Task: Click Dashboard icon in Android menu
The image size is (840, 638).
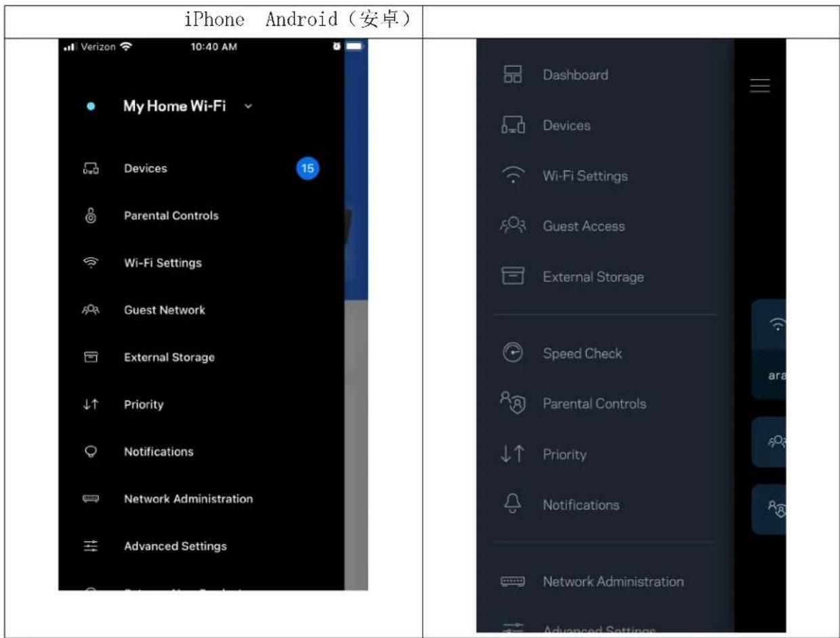Action: [512, 75]
